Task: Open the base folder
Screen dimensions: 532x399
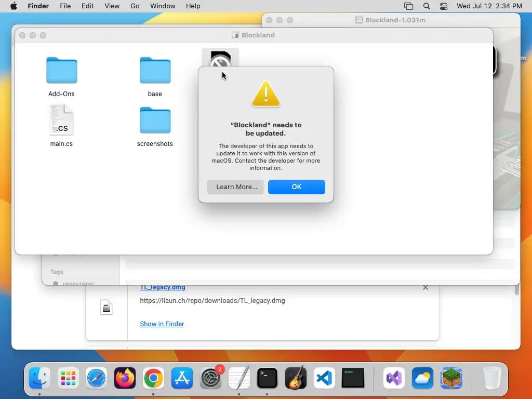Action: coord(155,70)
